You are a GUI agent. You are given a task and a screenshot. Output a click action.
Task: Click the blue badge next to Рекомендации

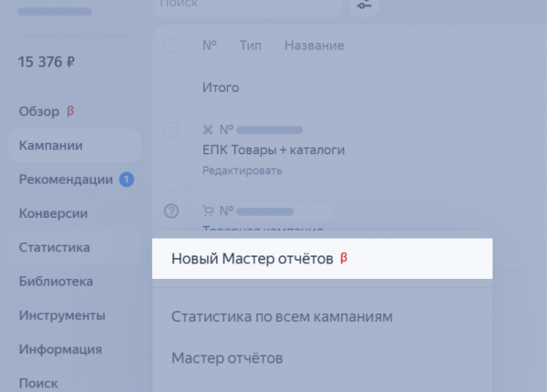tap(127, 180)
